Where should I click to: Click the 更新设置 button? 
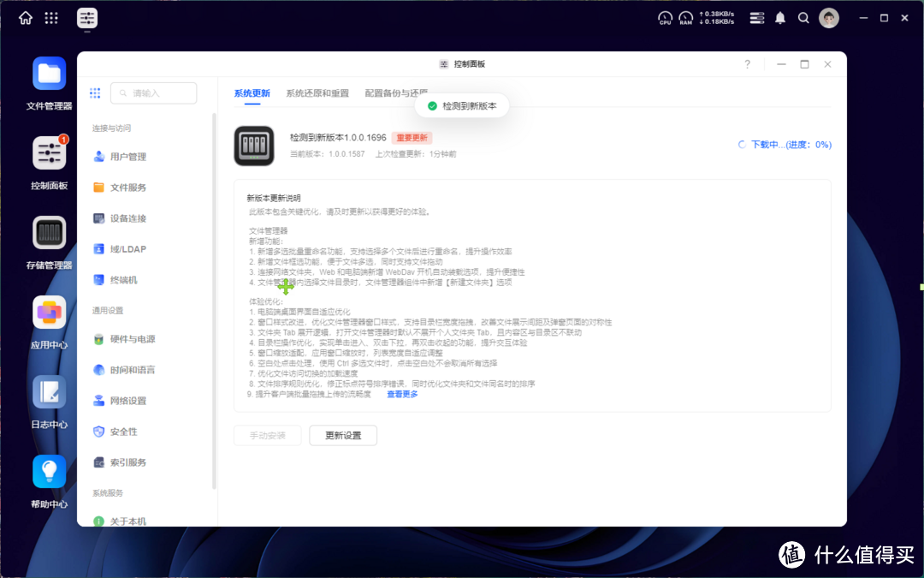(342, 435)
